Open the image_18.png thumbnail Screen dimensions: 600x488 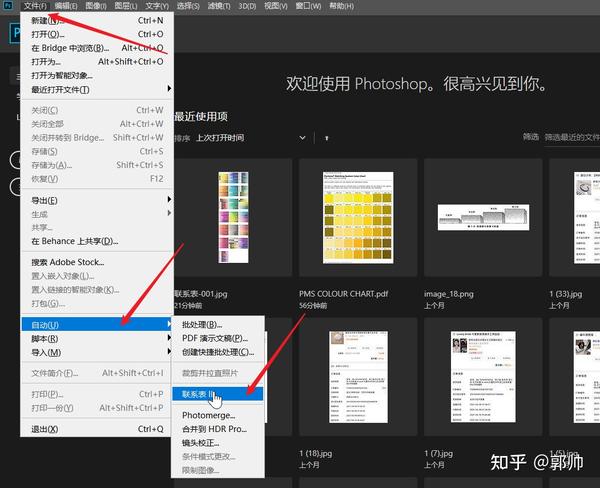coord(483,217)
